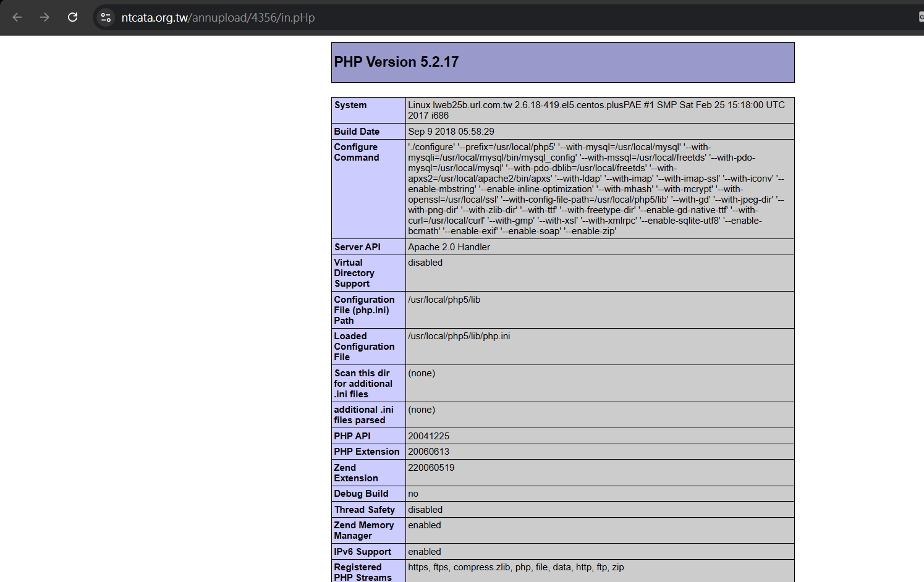Select the PHP API label
Image resolution: width=924 pixels, height=582 pixels.
[x=352, y=436]
